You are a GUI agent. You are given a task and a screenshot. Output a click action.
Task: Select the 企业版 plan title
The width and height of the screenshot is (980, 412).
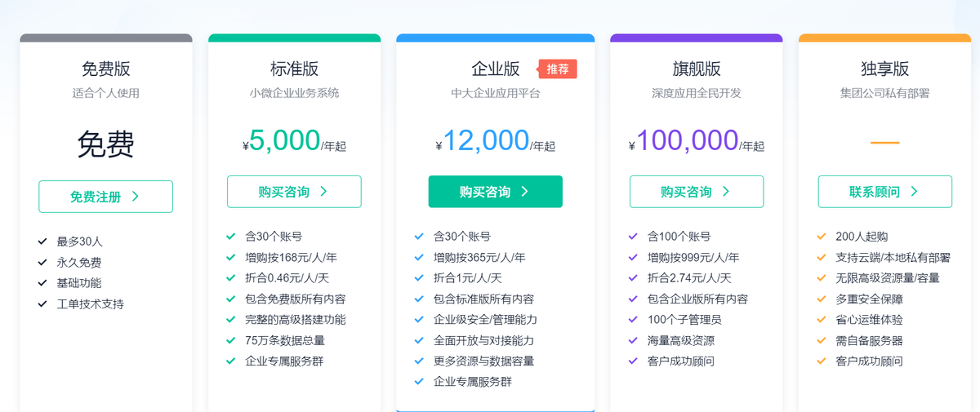pos(495,69)
